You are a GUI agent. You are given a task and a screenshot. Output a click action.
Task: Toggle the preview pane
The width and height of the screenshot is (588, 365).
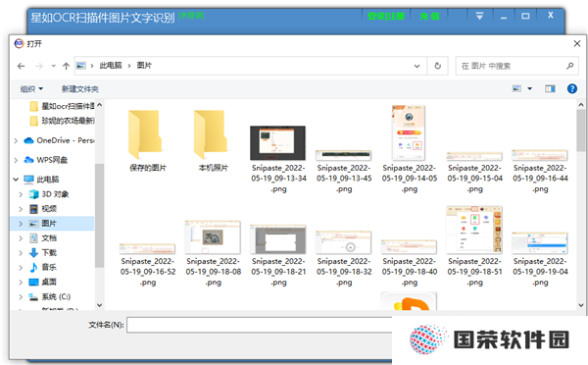pyautogui.click(x=550, y=88)
